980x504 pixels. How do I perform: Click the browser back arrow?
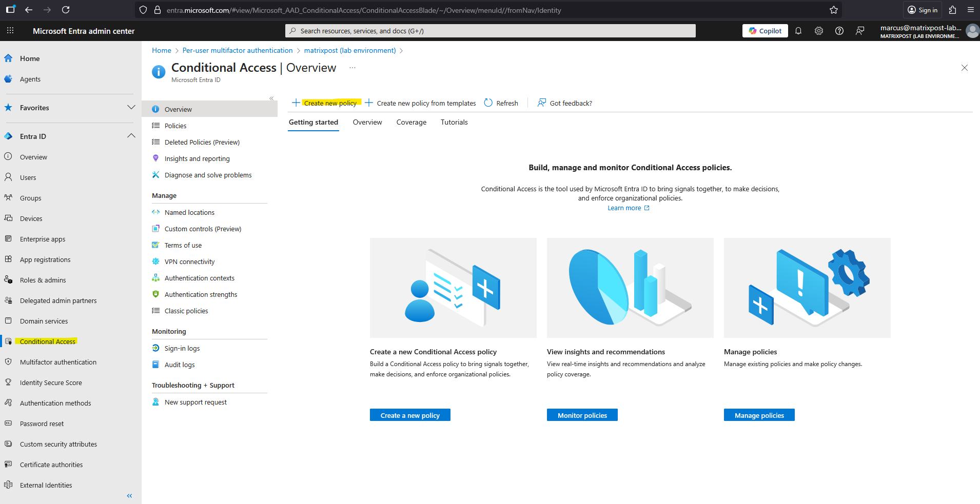(29, 10)
